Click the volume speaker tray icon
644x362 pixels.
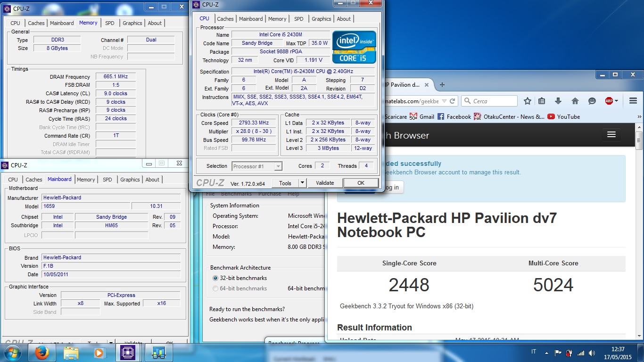point(592,353)
